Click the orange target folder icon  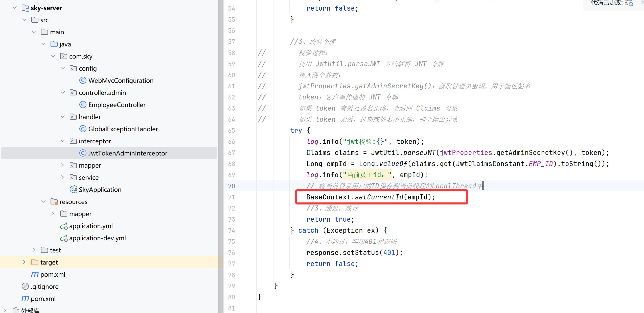pos(35,262)
